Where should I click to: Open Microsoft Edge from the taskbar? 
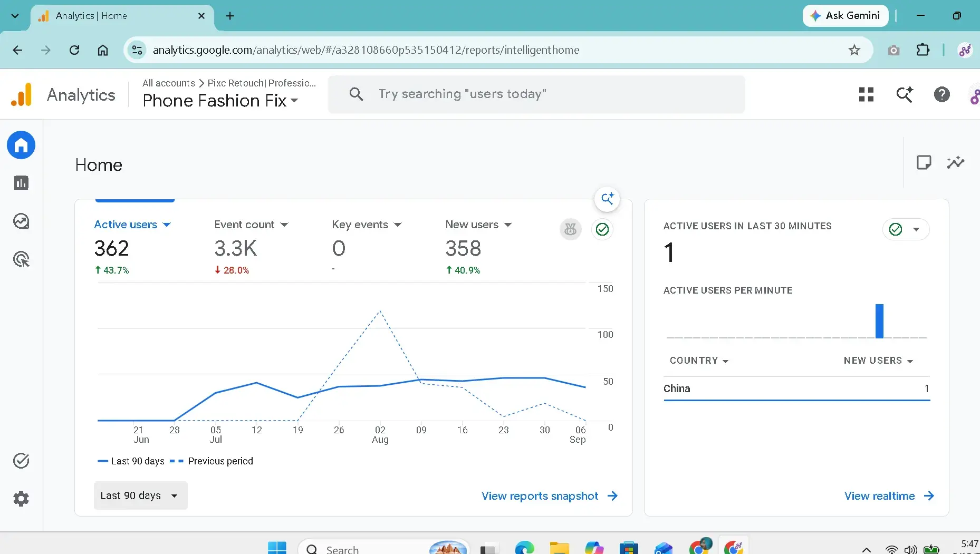coord(524,548)
